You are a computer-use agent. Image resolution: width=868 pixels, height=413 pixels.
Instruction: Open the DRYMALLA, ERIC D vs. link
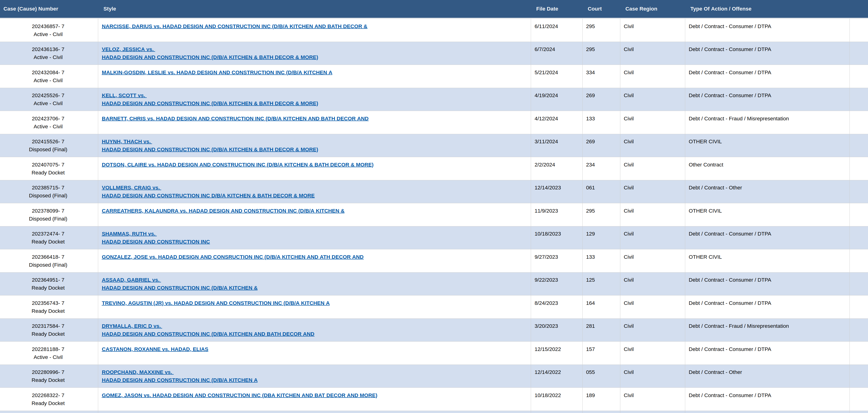click(132, 326)
